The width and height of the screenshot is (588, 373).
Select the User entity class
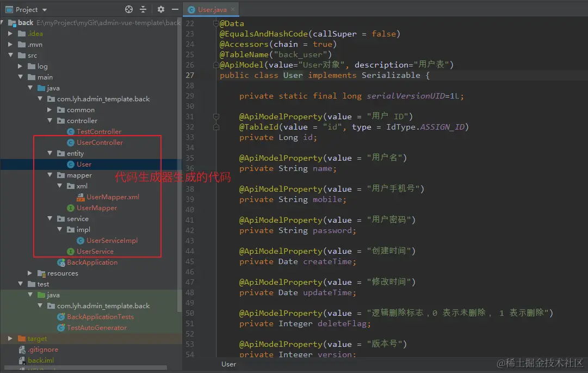pyautogui.click(x=84, y=164)
